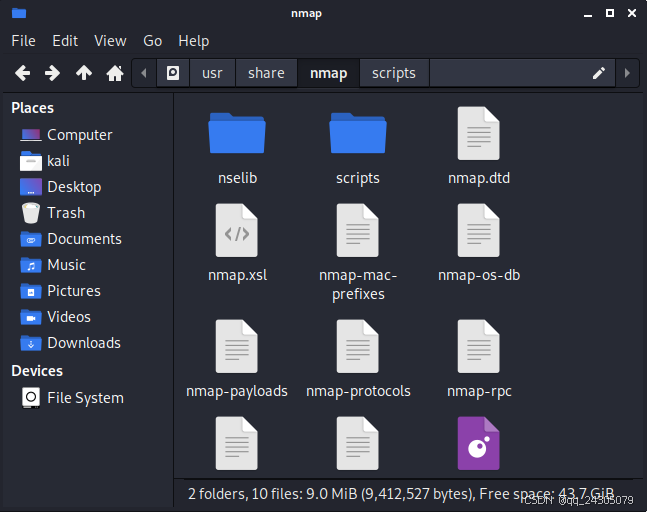Select the nmap-os-db file icon

(479, 230)
